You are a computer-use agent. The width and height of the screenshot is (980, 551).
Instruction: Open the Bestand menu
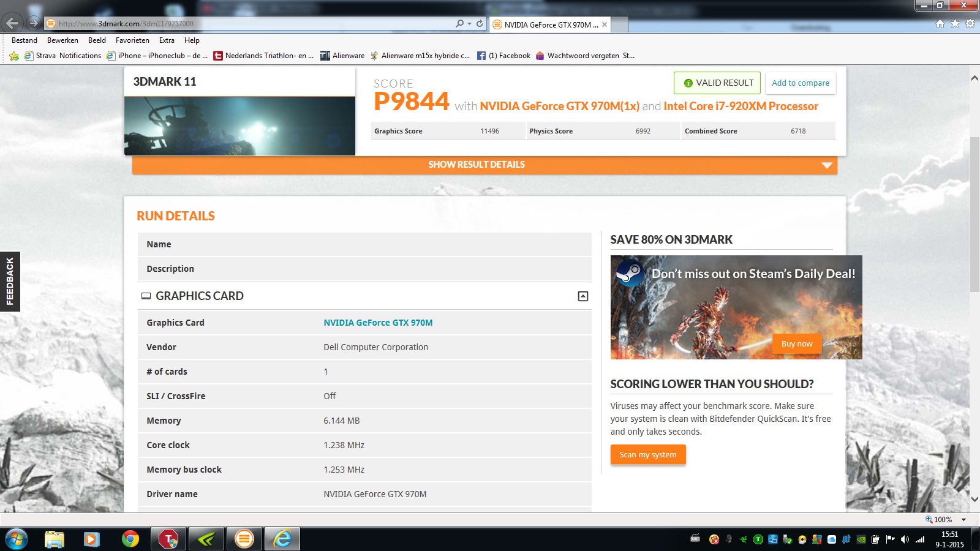coord(24,40)
